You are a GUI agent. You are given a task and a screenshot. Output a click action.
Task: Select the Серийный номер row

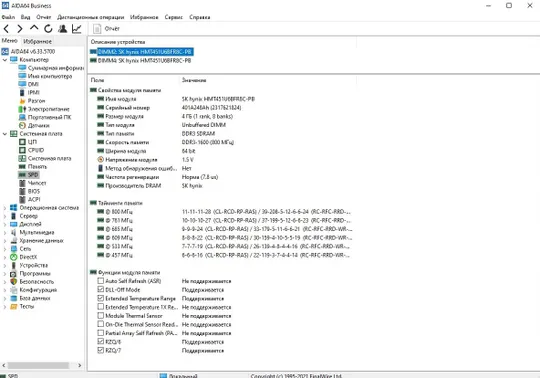coord(169,107)
